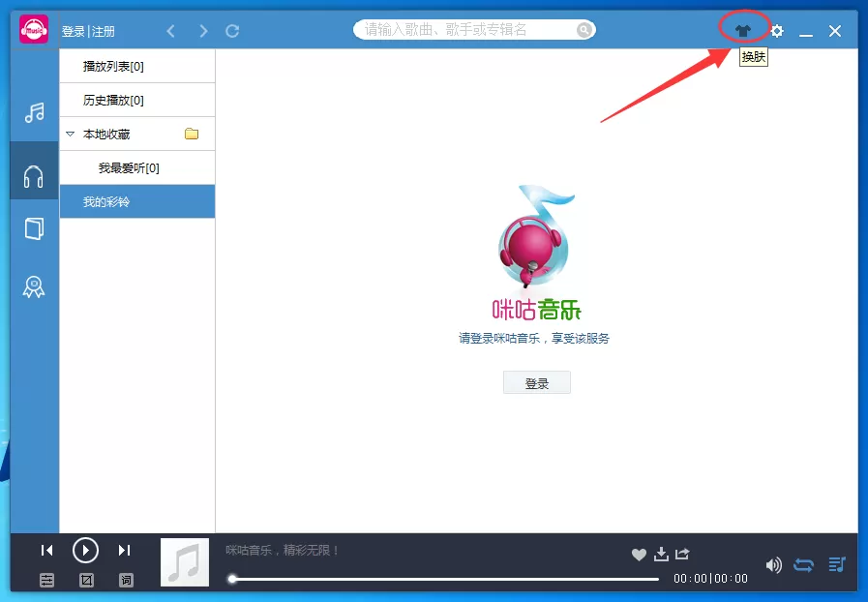The height and width of the screenshot is (602, 868).
Task: Select 我的彩铃 ringtone item
Action: (137, 201)
